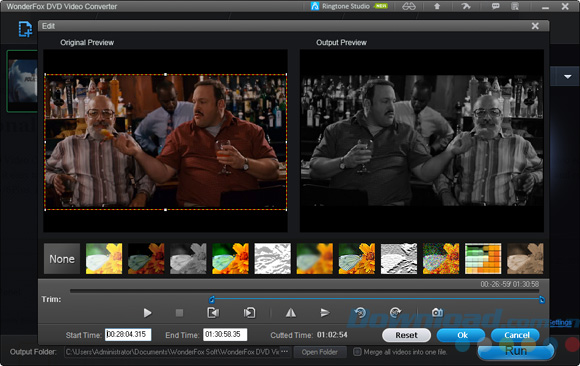Rotate video clockwise 90 degrees

(x=395, y=313)
